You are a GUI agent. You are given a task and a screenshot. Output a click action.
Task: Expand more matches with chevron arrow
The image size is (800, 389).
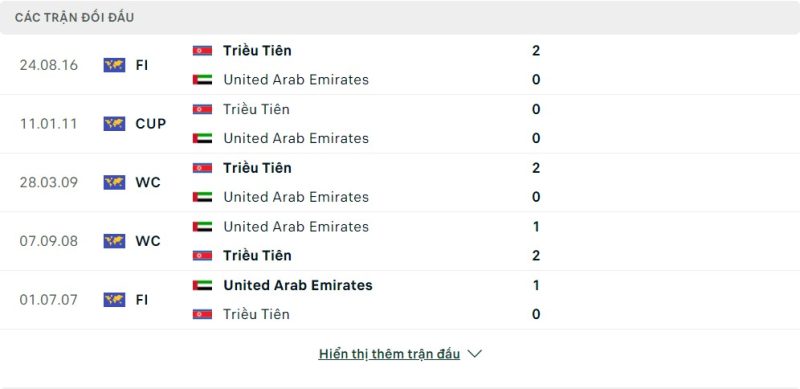(x=474, y=354)
